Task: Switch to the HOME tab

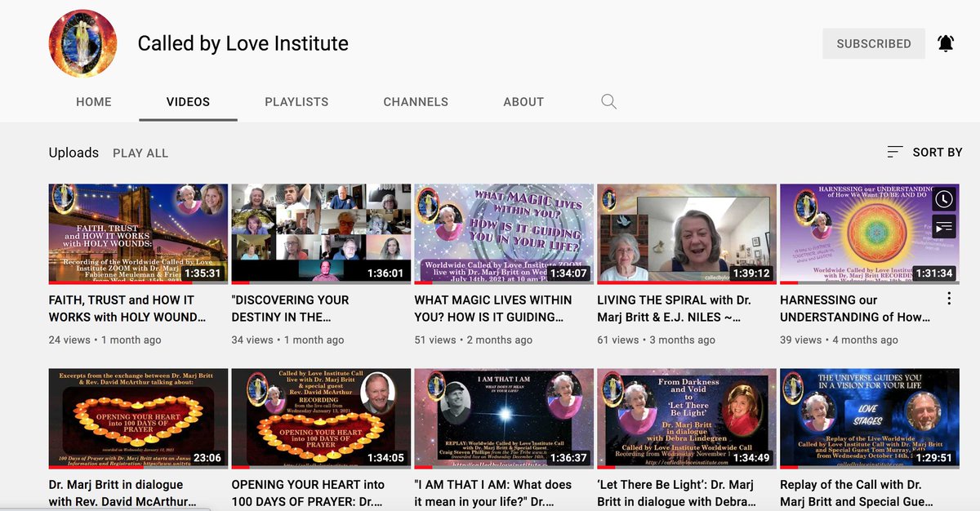Action: (x=94, y=102)
